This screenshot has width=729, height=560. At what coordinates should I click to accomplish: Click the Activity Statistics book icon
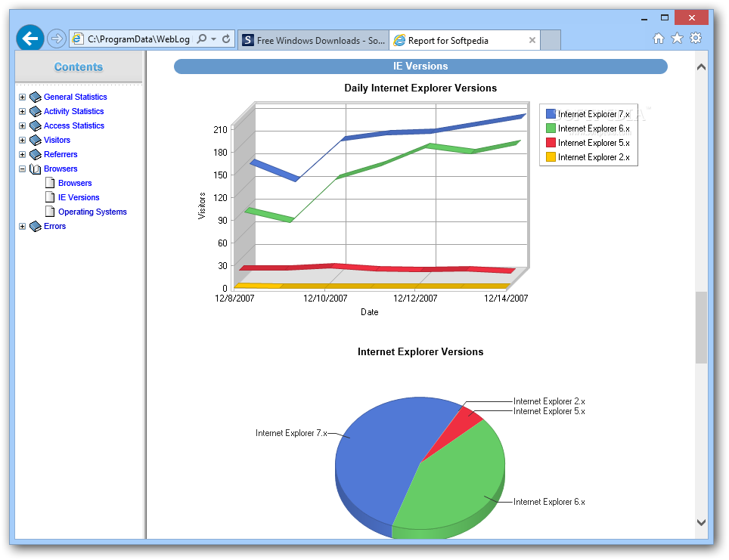click(x=36, y=112)
